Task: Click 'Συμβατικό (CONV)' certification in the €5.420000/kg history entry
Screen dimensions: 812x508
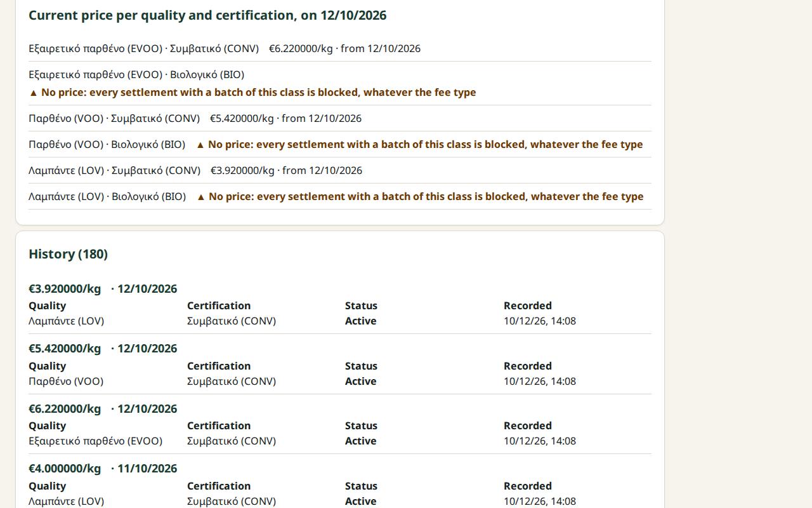Action: point(232,382)
